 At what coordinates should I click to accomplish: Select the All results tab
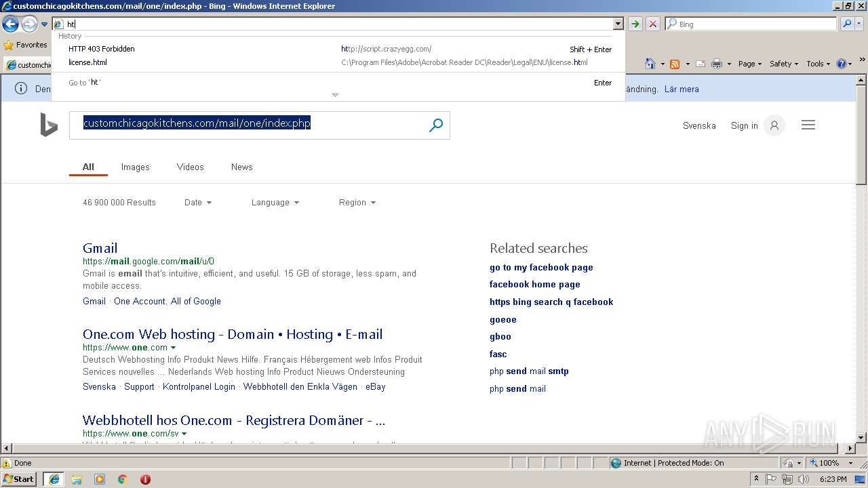tap(88, 167)
